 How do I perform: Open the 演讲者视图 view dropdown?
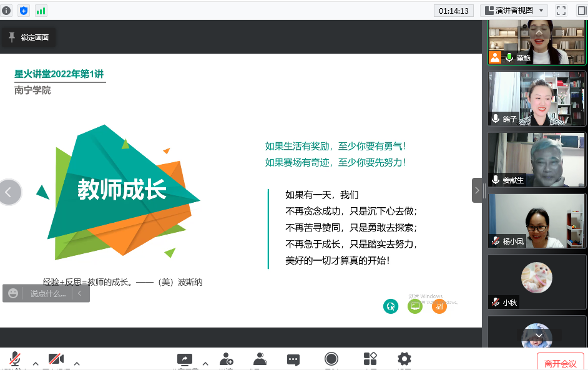[x=514, y=11]
